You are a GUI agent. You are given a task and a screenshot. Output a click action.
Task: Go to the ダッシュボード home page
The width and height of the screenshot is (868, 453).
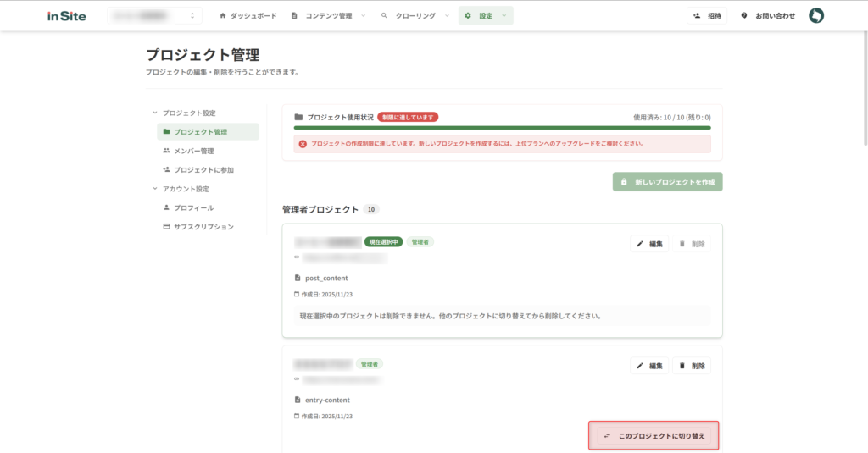248,16
